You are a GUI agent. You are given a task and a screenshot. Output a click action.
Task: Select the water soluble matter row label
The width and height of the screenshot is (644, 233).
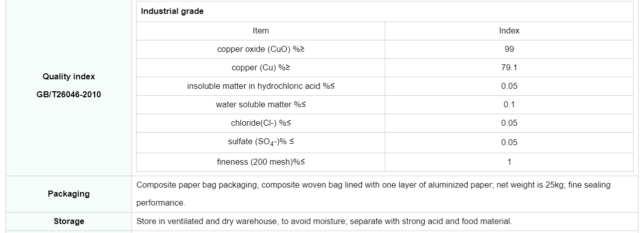point(261,105)
